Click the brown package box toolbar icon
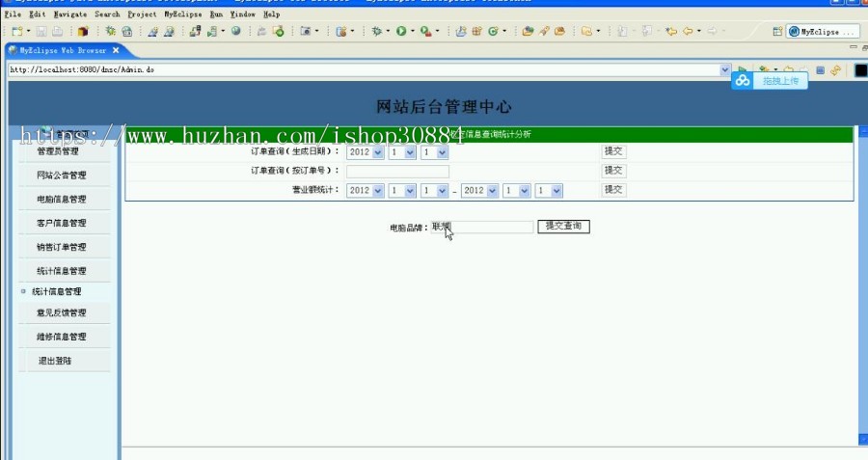The image size is (868, 460). pyautogui.click(x=83, y=32)
